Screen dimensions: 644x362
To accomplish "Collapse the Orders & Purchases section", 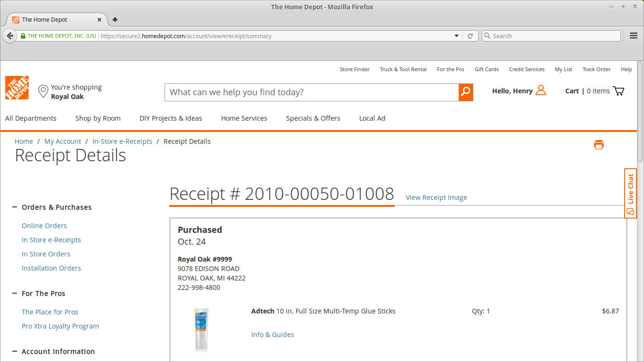I will 15,207.
